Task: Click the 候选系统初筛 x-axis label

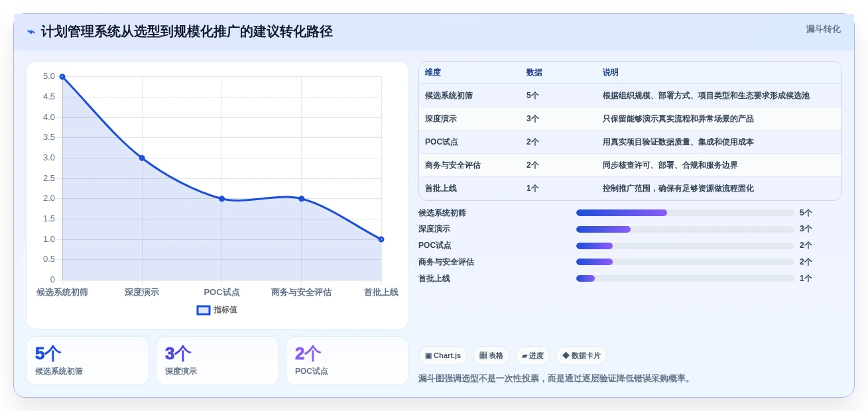Action: (62, 292)
